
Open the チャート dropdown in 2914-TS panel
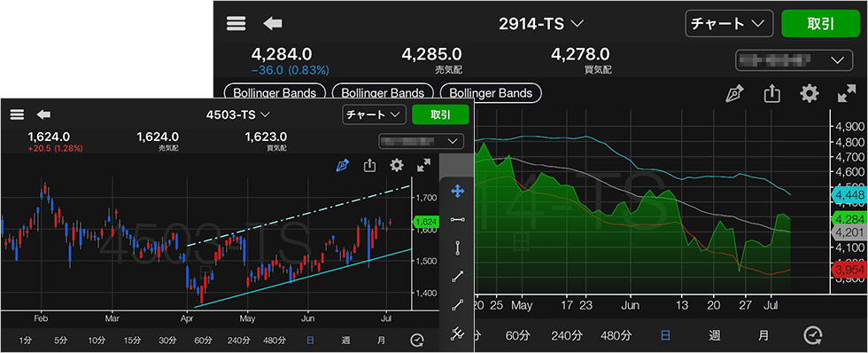pos(729,23)
